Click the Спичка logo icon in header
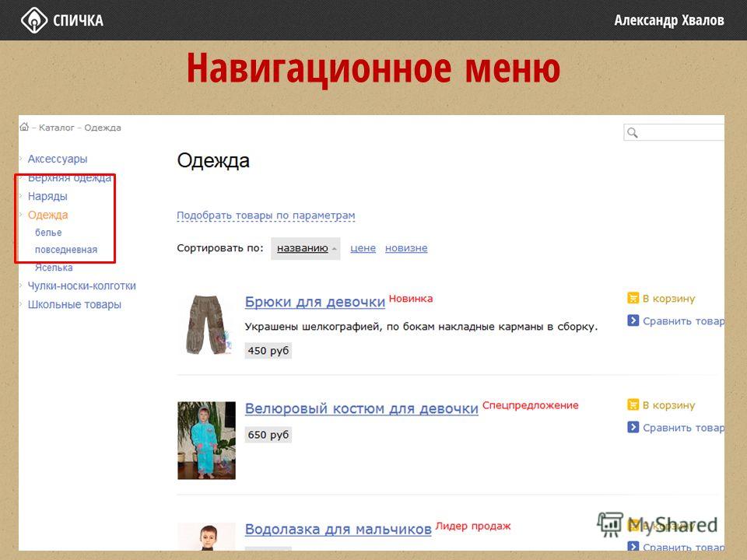This screenshot has width=747, height=560. click(x=33, y=20)
